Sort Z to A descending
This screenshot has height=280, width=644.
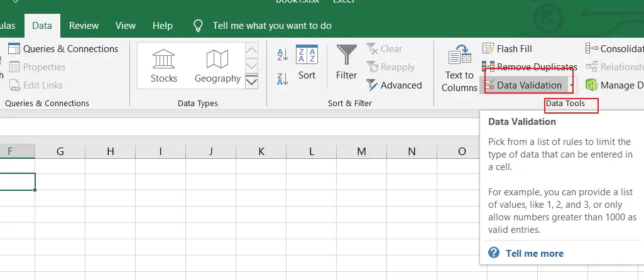click(x=283, y=78)
